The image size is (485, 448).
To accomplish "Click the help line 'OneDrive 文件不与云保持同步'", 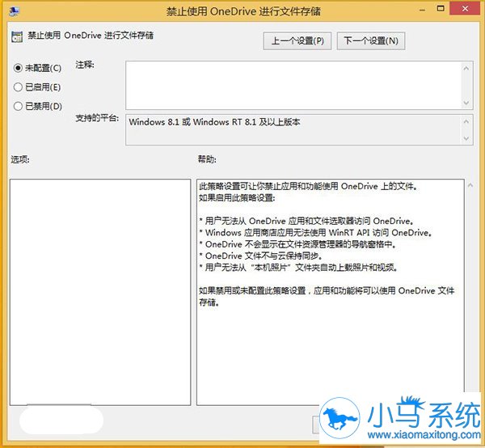I will tap(264, 256).
